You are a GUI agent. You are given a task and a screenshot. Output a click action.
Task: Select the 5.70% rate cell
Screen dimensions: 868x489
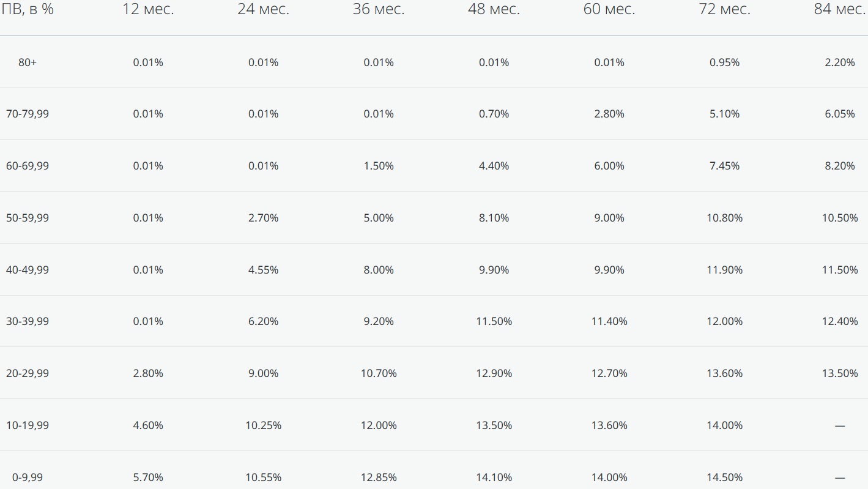148,477
